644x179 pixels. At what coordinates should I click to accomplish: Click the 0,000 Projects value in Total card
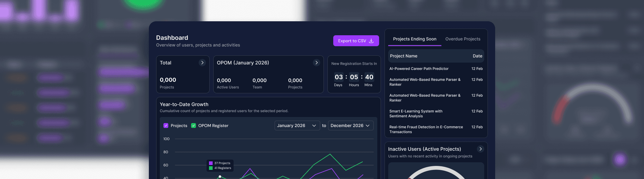168,80
